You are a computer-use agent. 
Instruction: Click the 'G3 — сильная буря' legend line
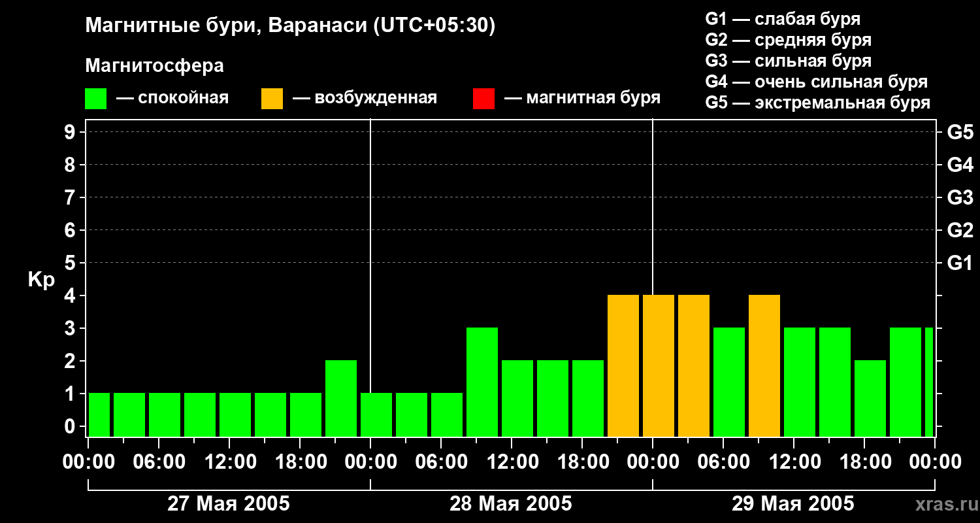coord(788,61)
